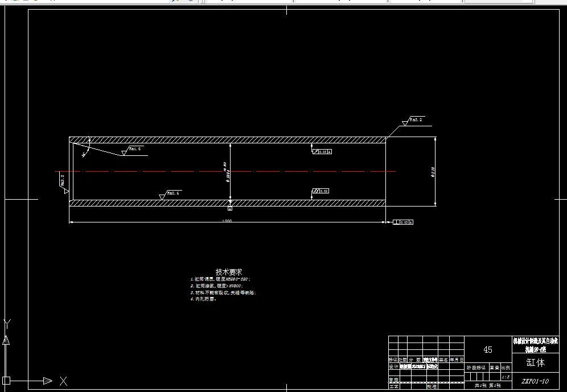Screen dimensions: 567x392
Task: Click the 处数 cell in the title block
Action: [x=402, y=360]
